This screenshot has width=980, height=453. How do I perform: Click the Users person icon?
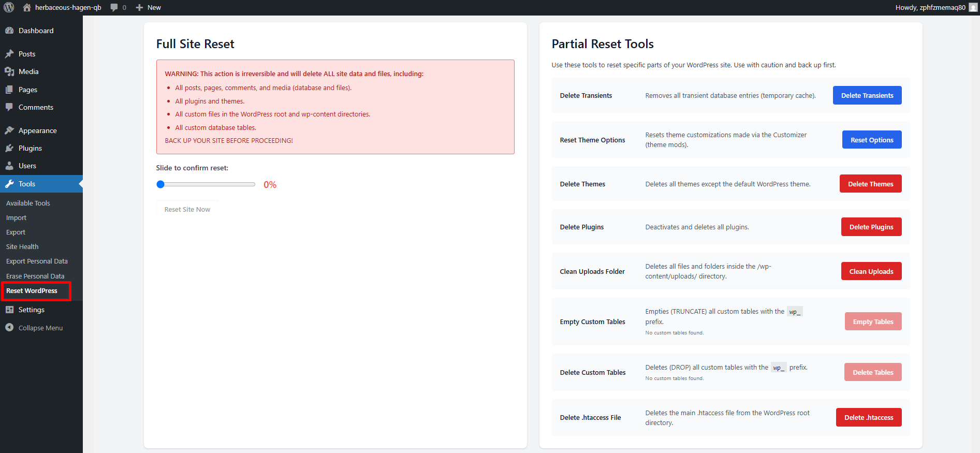point(9,166)
